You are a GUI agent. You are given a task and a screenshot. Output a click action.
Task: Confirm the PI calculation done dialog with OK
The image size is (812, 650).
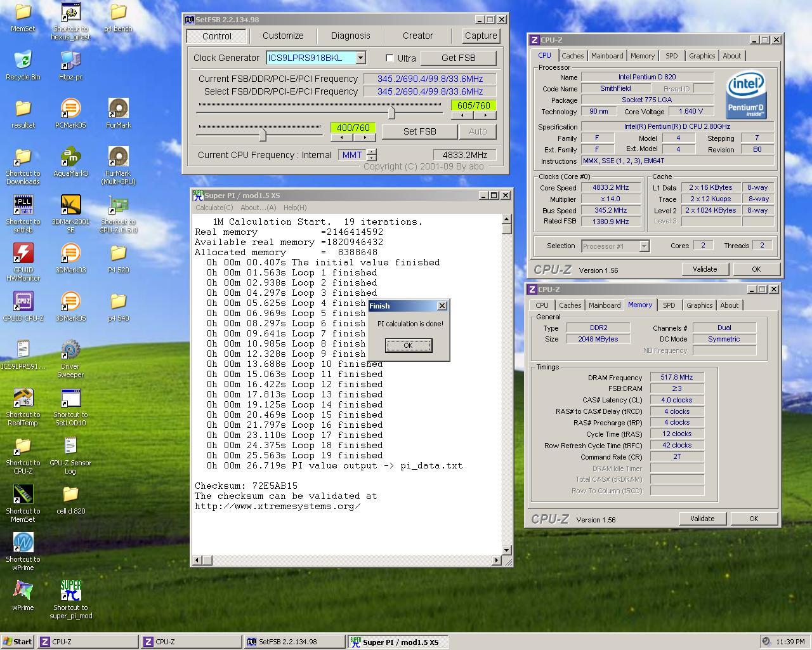(409, 345)
